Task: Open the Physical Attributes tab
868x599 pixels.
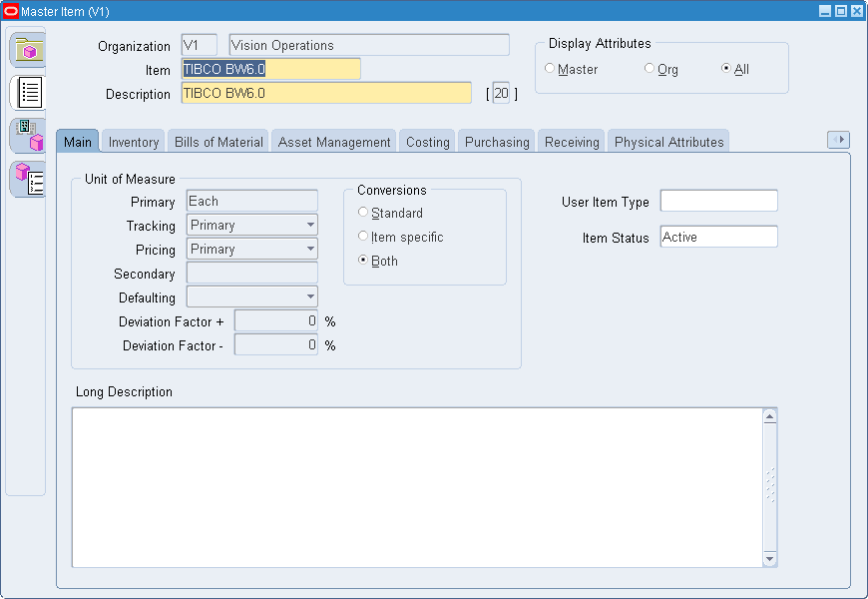Action: (668, 142)
